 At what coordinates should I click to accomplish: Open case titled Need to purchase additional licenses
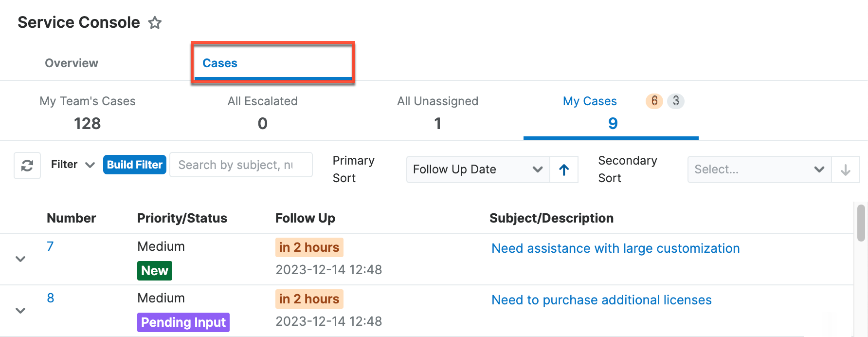tap(601, 300)
